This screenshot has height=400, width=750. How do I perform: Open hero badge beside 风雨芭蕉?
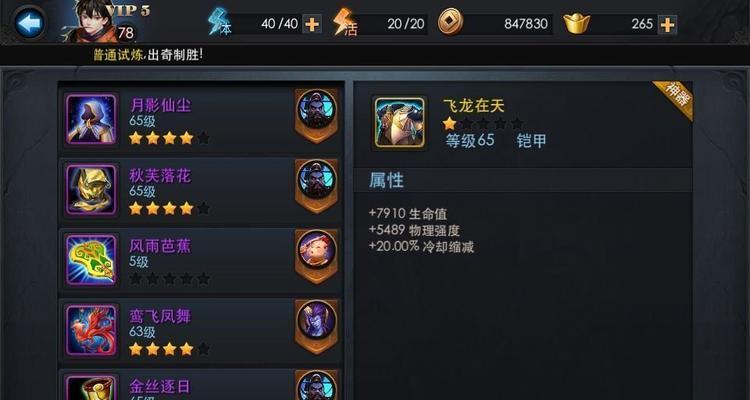coord(317,256)
